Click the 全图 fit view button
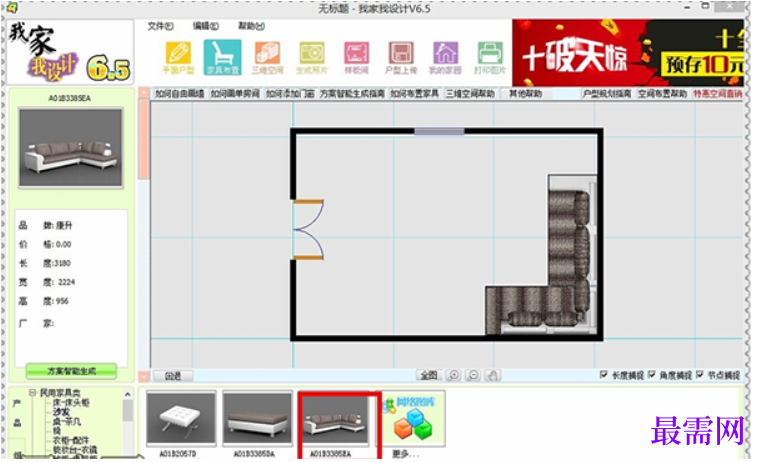This screenshot has height=462, width=763. click(429, 375)
